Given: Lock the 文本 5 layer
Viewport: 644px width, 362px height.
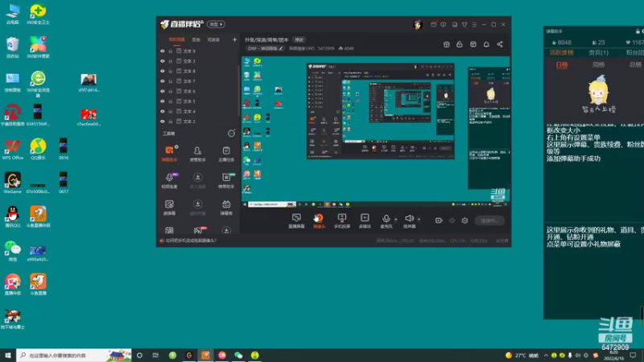Looking at the screenshot, I should pos(171,101).
